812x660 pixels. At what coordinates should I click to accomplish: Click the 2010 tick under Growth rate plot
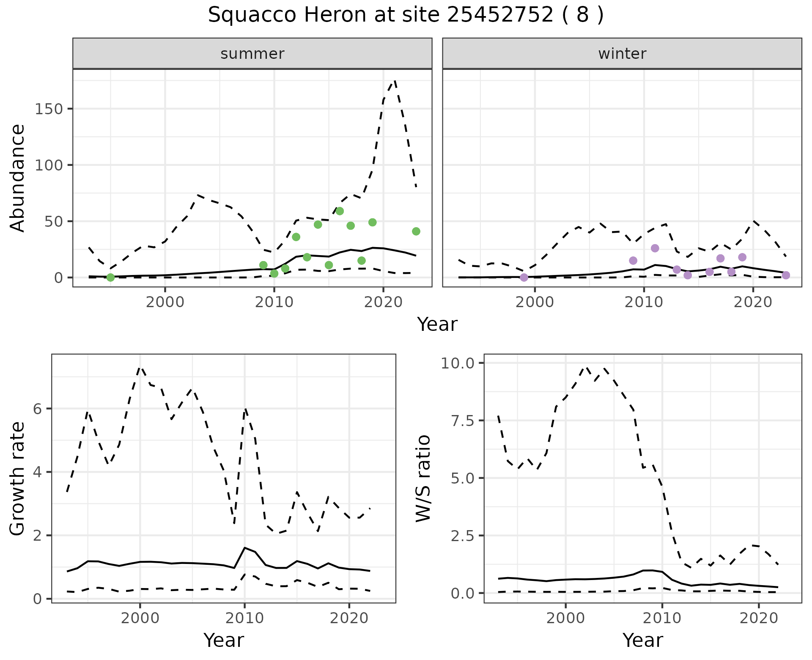tap(244, 618)
